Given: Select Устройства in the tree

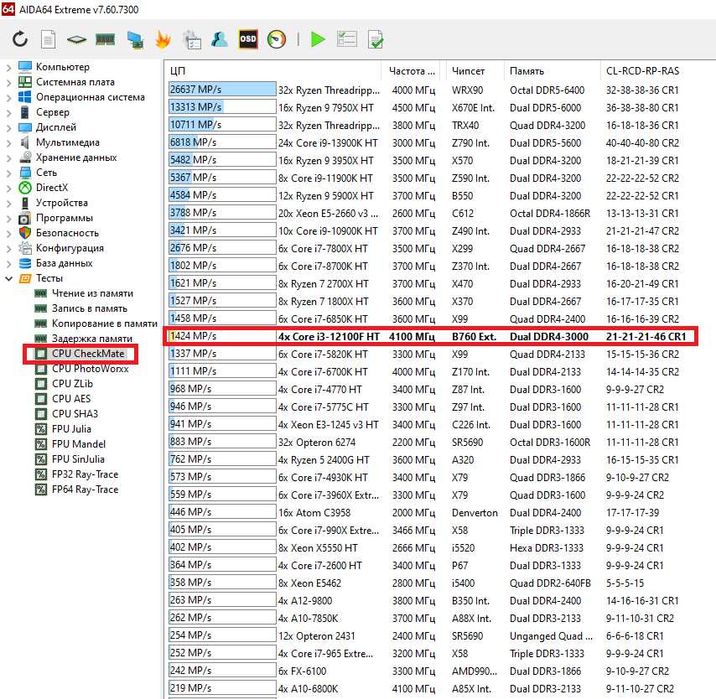Looking at the screenshot, I should click(62, 203).
